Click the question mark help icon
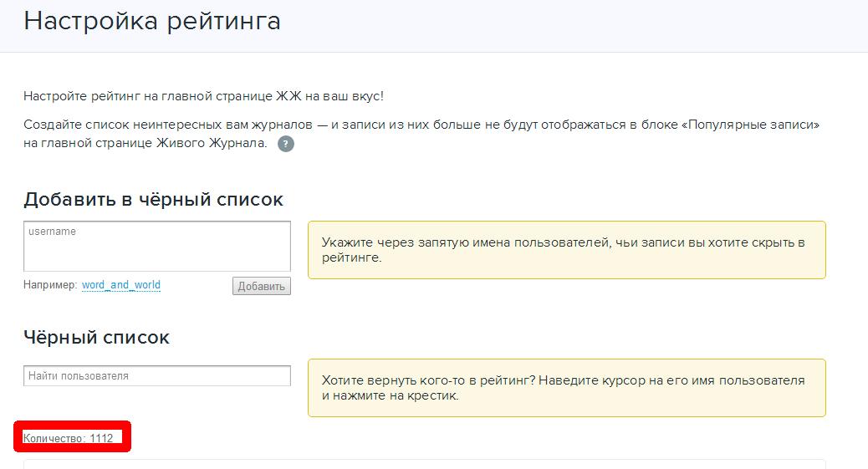Screen dimensions: 868x469 tap(286, 144)
